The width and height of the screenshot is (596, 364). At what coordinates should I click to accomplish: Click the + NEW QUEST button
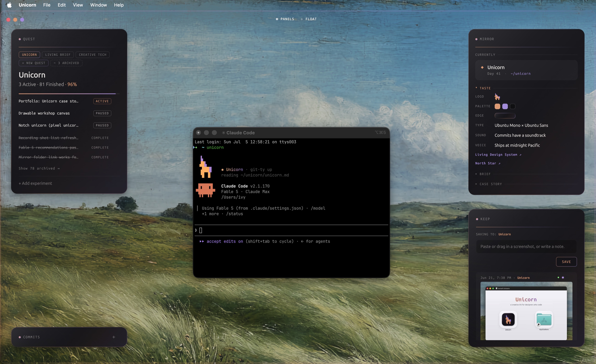click(34, 63)
